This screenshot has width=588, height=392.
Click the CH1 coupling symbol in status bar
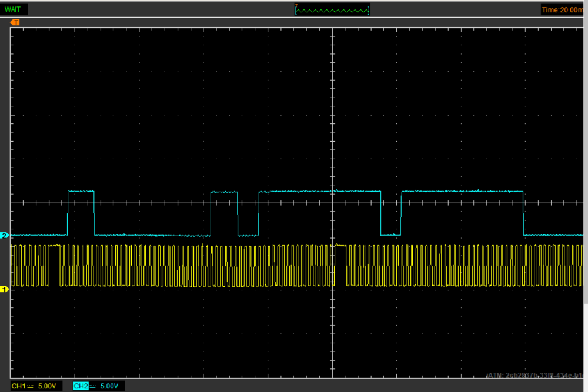(x=31, y=386)
